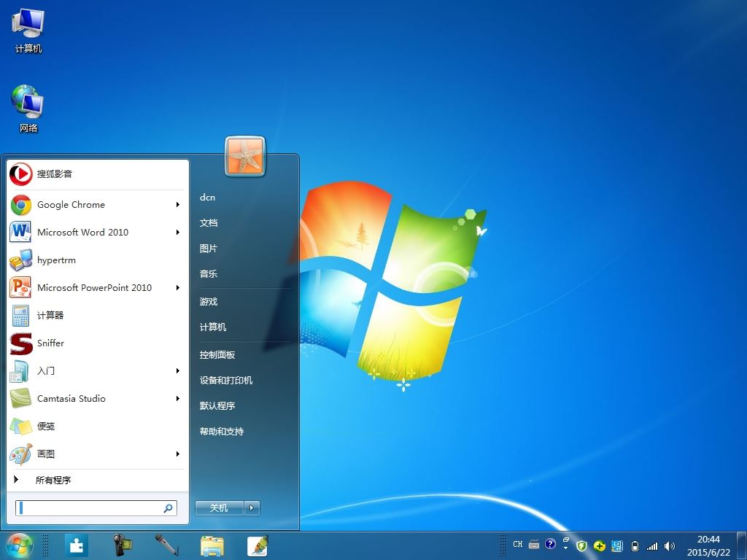The image size is (747, 560).
Task: Click the 网络 desktop icon
Action: click(28, 109)
